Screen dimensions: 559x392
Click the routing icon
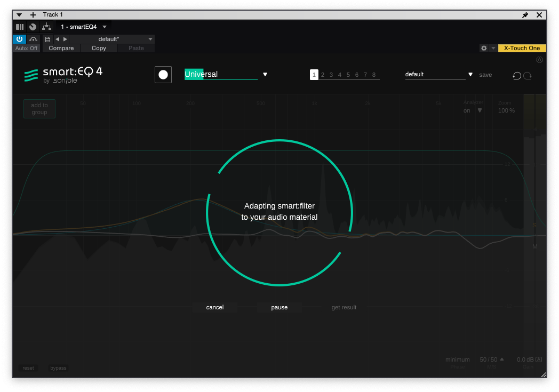(x=47, y=27)
